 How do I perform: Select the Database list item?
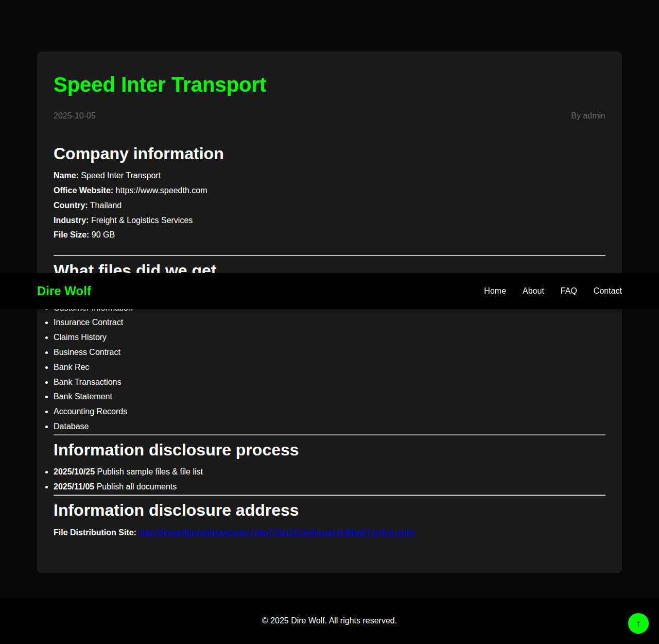[71, 427]
